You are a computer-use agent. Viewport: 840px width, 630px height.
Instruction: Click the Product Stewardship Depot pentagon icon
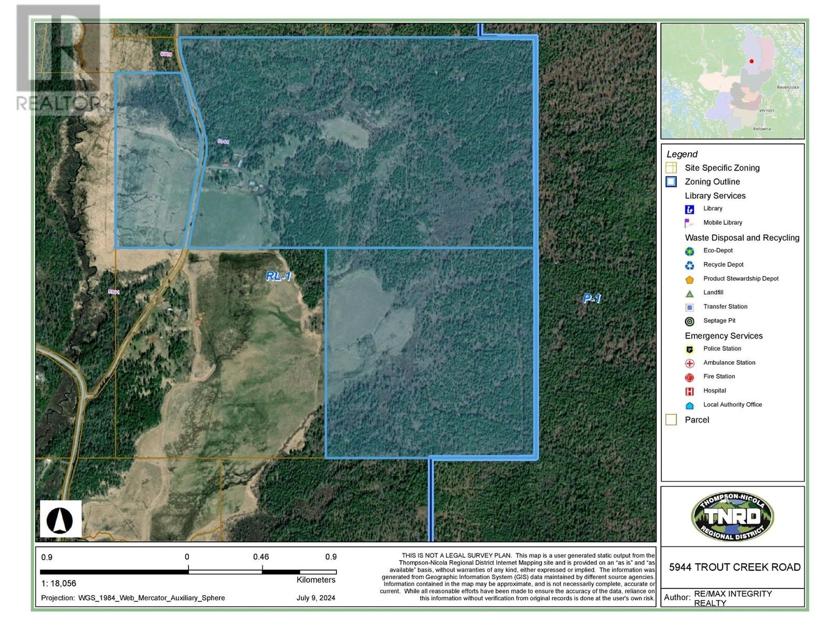[689, 279]
